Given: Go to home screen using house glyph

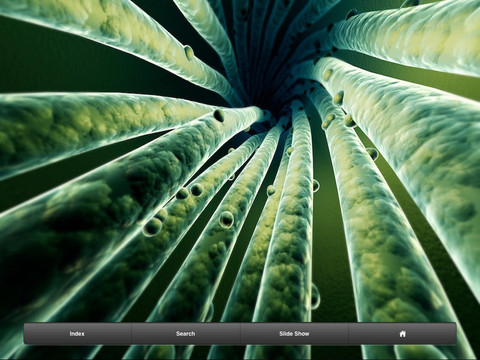Looking at the screenshot, I should click(x=402, y=334).
